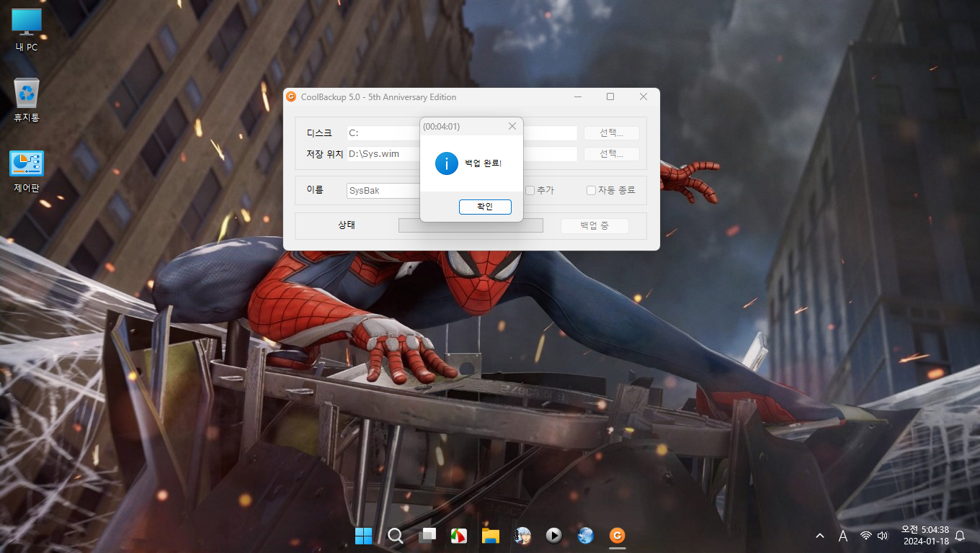980x553 pixels.
Task: Open Task View on the taskbar
Action: (x=427, y=535)
